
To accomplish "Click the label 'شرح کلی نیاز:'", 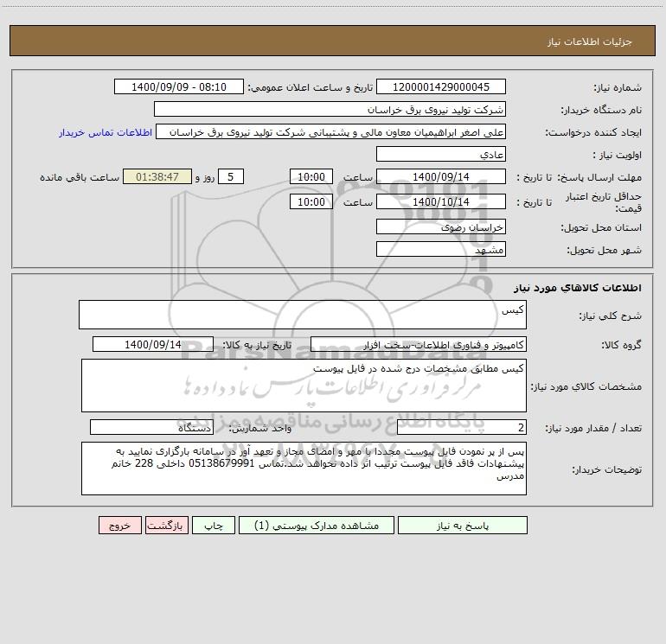I will tap(611, 316).
